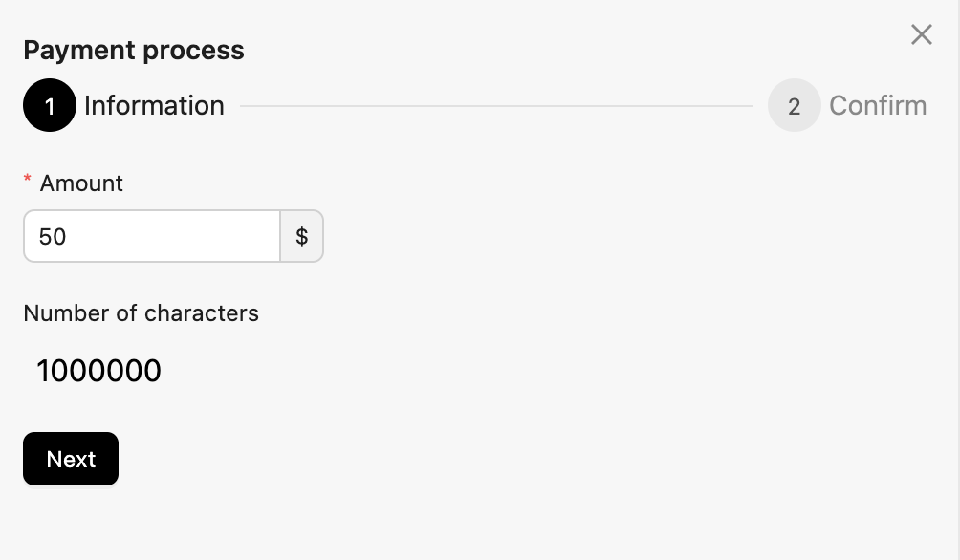
Task: Click the gray Confirm step indicator
Action: [x=794, y=105]
